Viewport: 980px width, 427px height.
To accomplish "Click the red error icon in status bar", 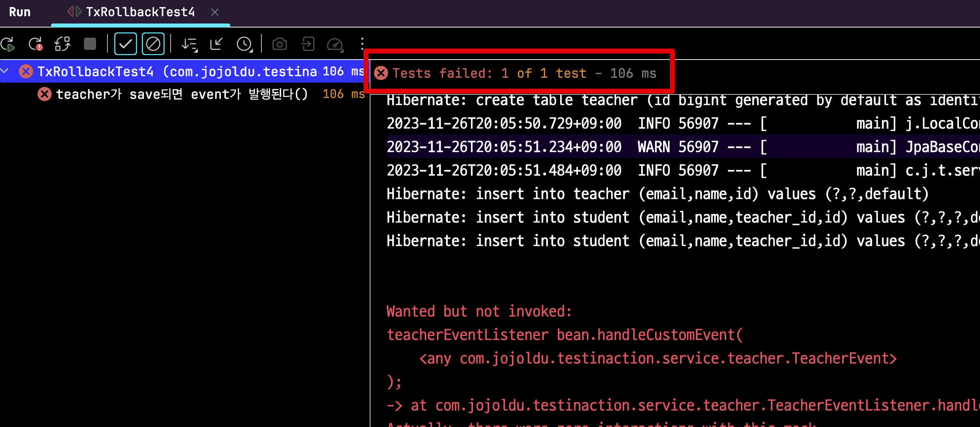I will coord(381,73).
